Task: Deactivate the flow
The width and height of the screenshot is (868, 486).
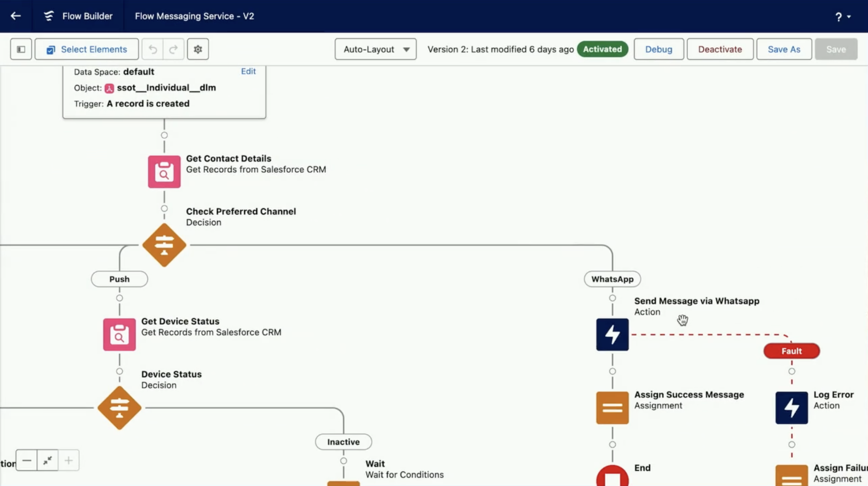Action: pyautogui.click(x=720, y=49)
